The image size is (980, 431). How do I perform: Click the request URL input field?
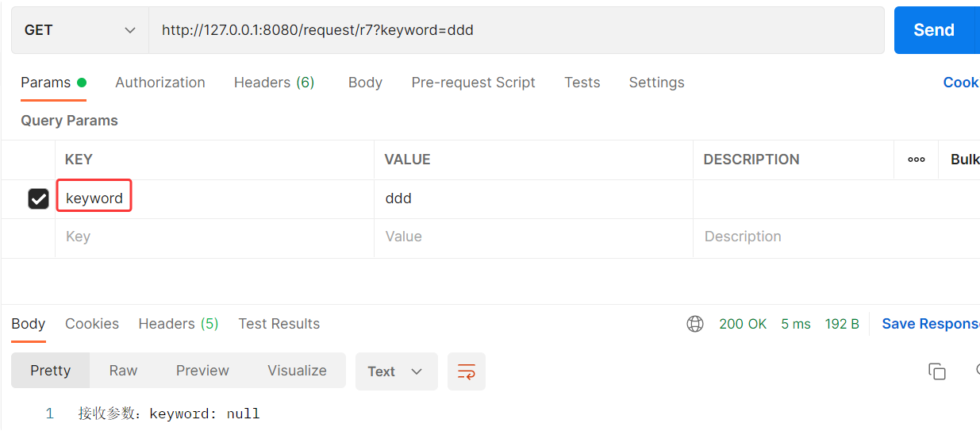pyautogui.click(x=517, y=30)
